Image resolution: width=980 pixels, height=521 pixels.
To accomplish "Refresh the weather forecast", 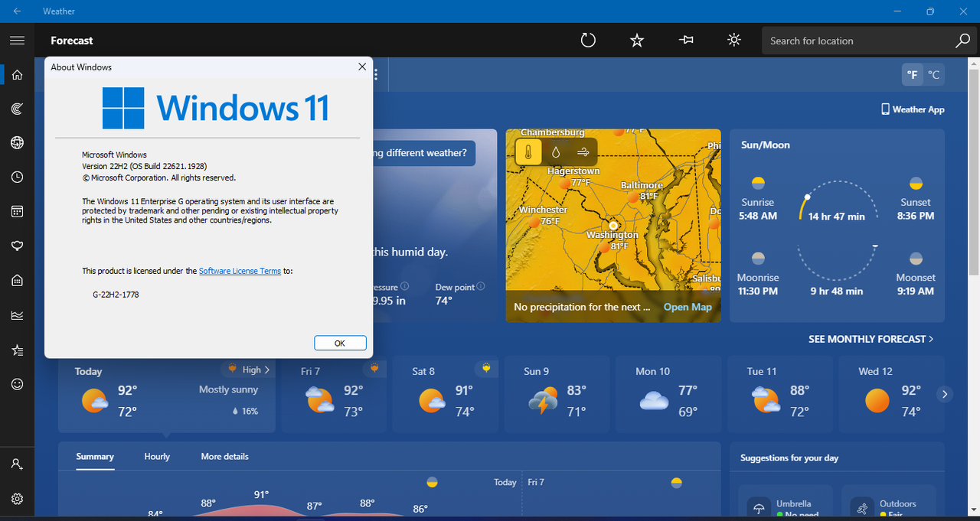I will click(588, 41).
